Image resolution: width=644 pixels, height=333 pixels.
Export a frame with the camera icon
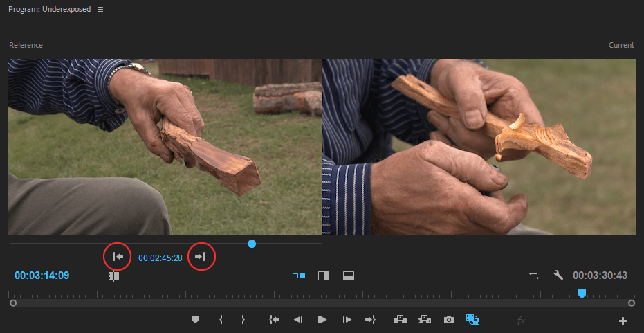point(449,319)
